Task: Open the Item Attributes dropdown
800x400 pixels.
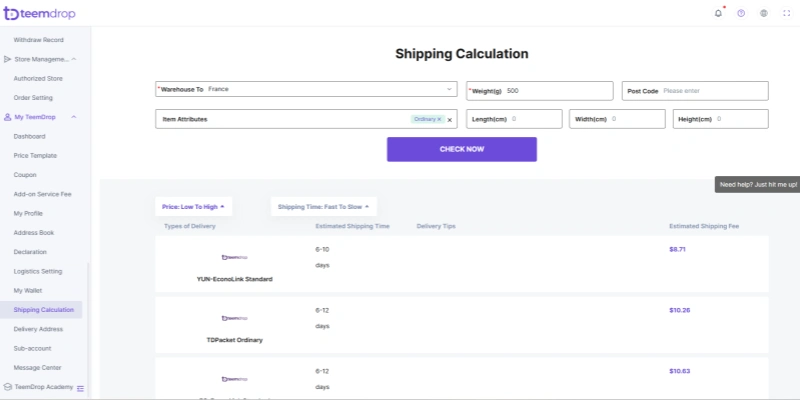Action: (x=306, y=119)
